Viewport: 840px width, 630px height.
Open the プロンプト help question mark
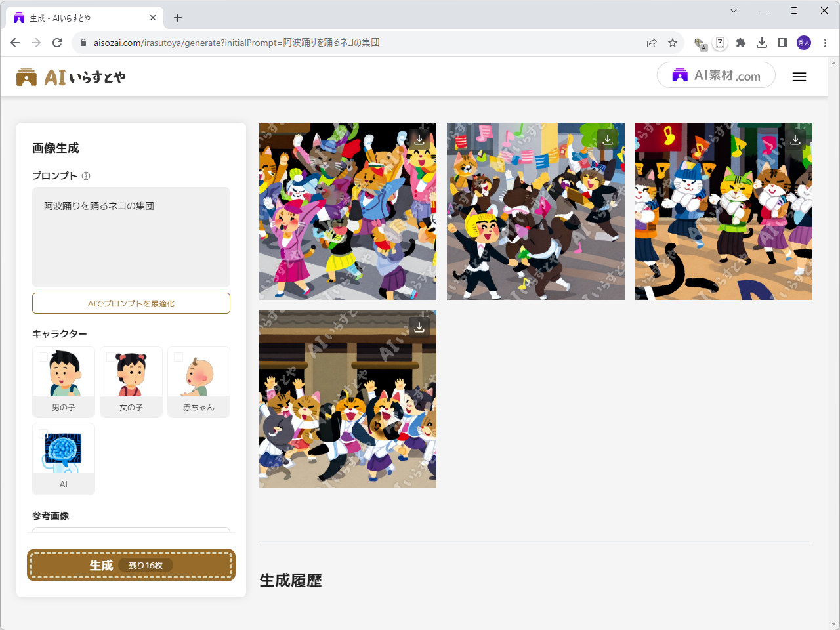coord(85,175)
